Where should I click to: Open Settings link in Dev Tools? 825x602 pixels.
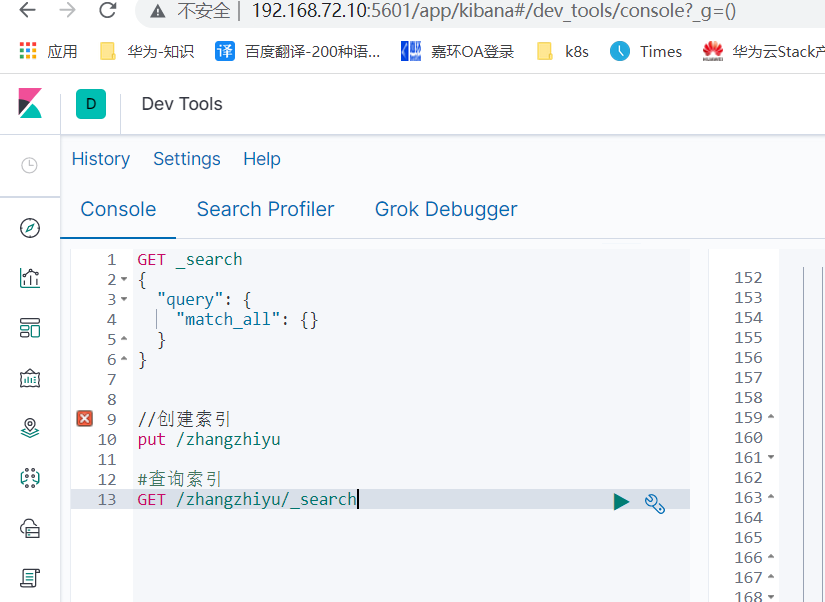click(x=187, y=159)
